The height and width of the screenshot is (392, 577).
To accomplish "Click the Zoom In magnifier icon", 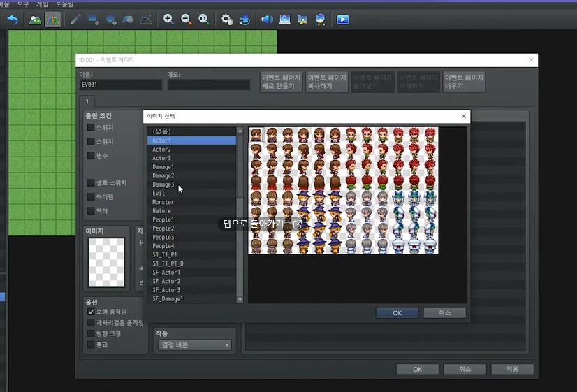I will [168, 20].
